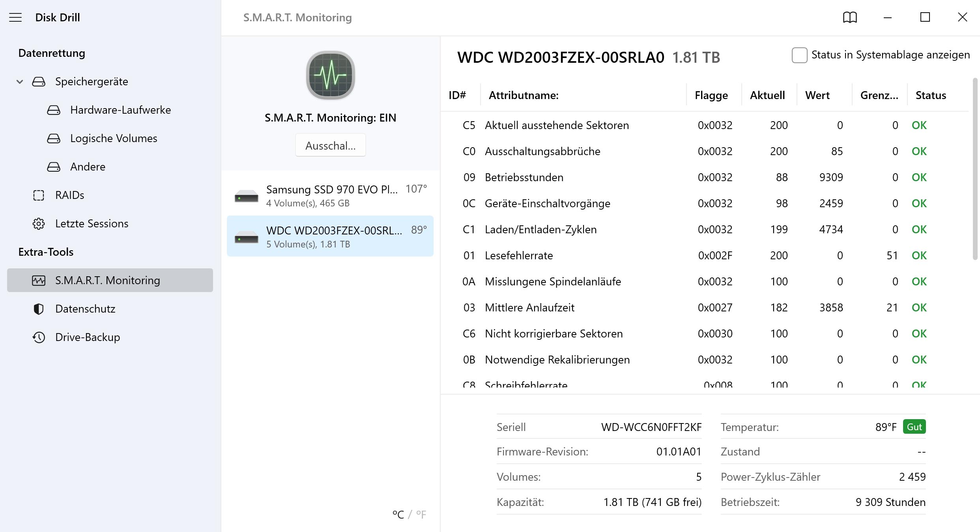This screenshot has height=532, width=980.
Task: Click the Logische Volumes drive icon
Action: [x=54, y=139]
